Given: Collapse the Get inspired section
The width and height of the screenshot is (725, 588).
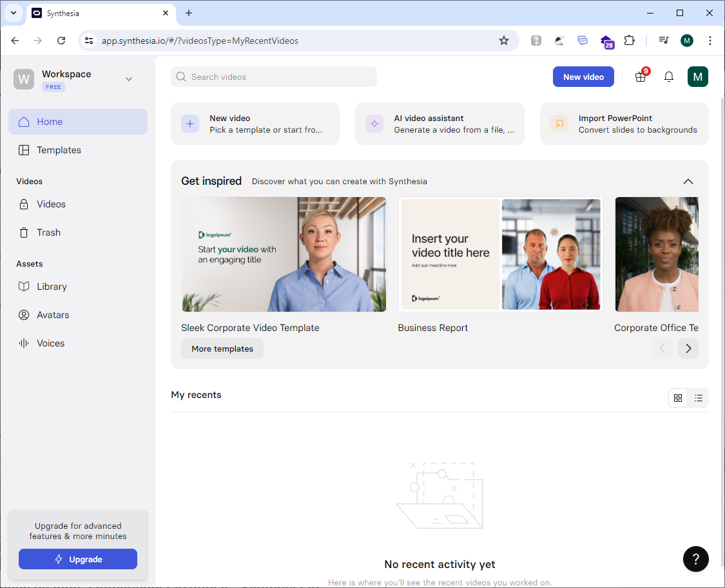Looking at the screenshot, I should [688, 182].
